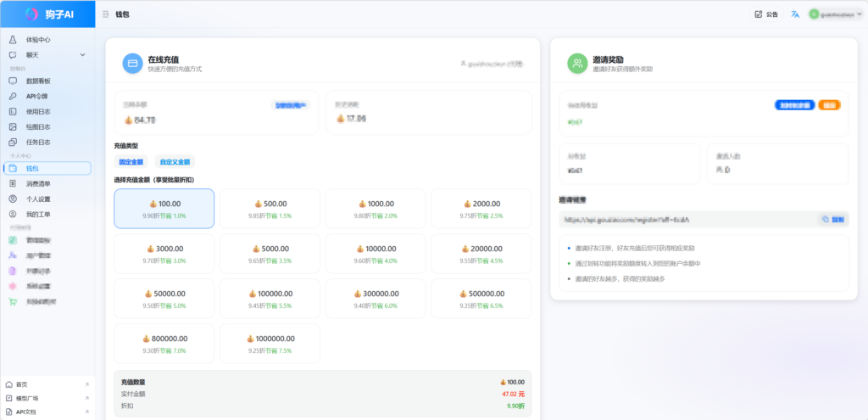868x420 pixels.
Task: Choose the 100000.00 amount card
Action: click(270, 299)
